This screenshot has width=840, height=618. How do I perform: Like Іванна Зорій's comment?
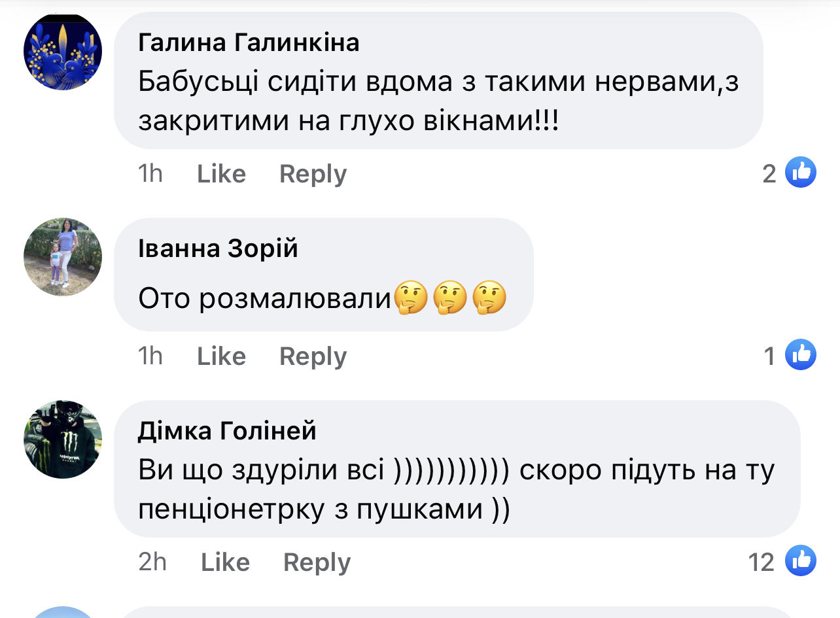click(x=221, y=356)
